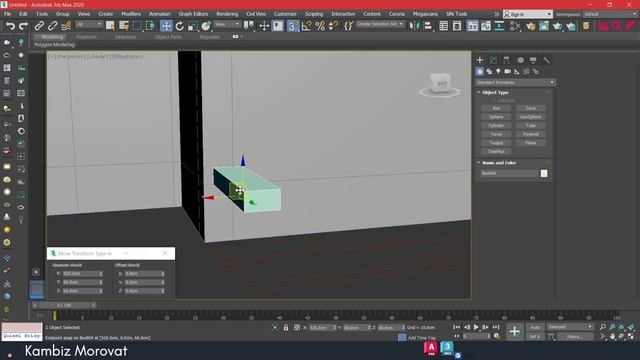Click the Plane primitive button

531,143
